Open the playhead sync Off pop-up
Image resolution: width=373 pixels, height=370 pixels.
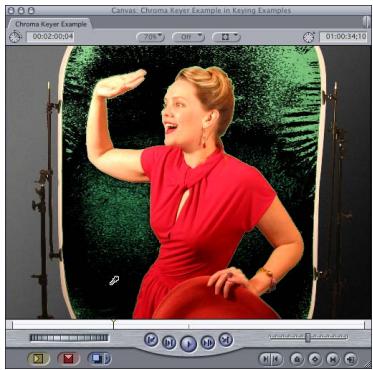(x=188, y=37)
